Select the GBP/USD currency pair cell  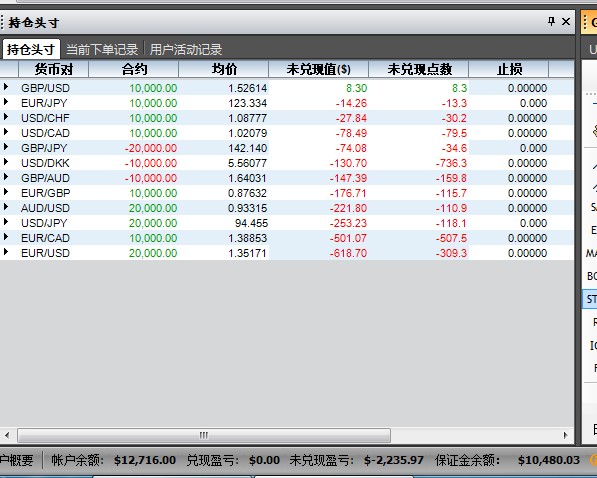point(45,88)
